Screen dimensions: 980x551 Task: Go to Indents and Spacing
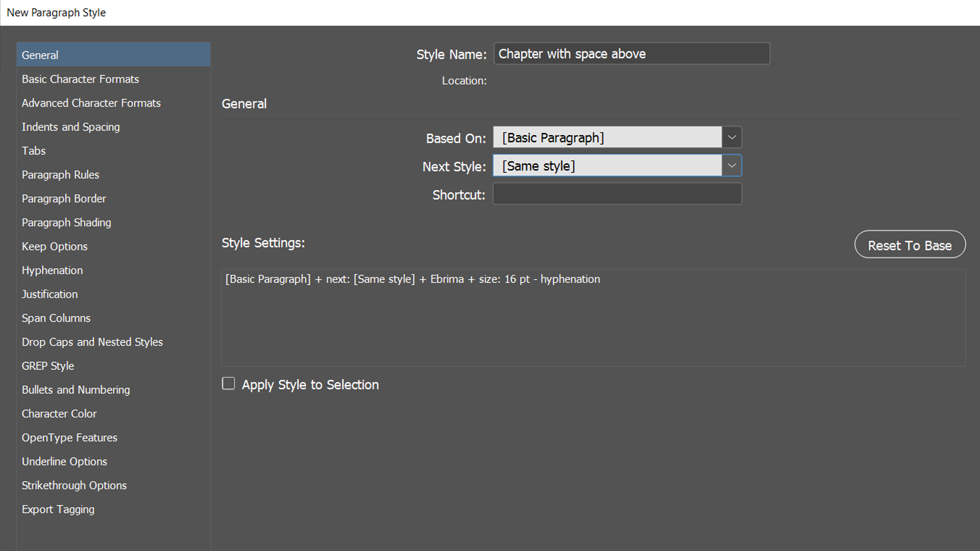70,127
